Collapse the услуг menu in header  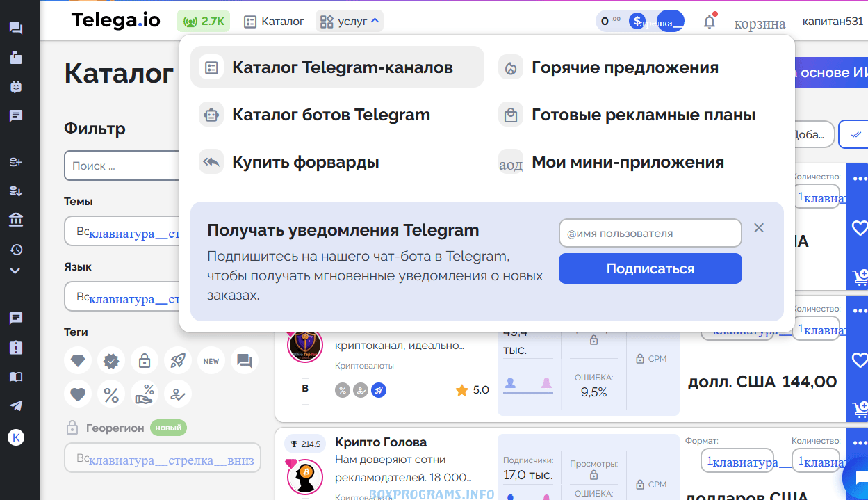(x=350, y=22)
